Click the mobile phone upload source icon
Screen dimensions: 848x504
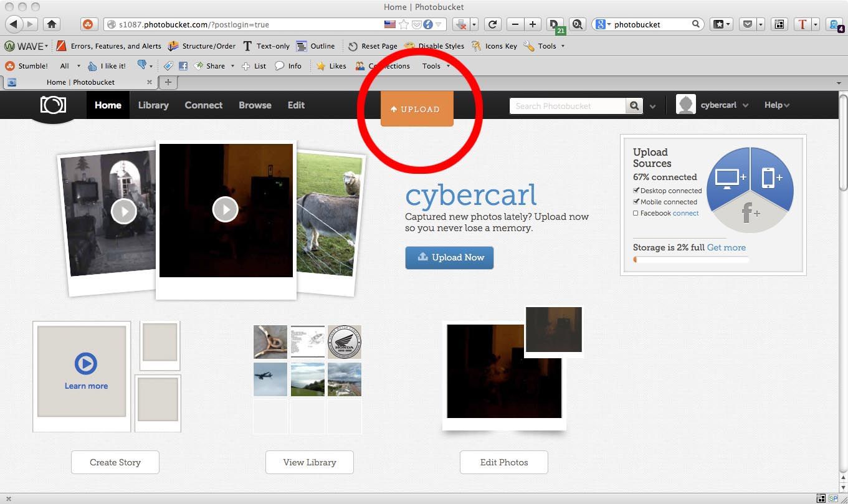(771, 178)
